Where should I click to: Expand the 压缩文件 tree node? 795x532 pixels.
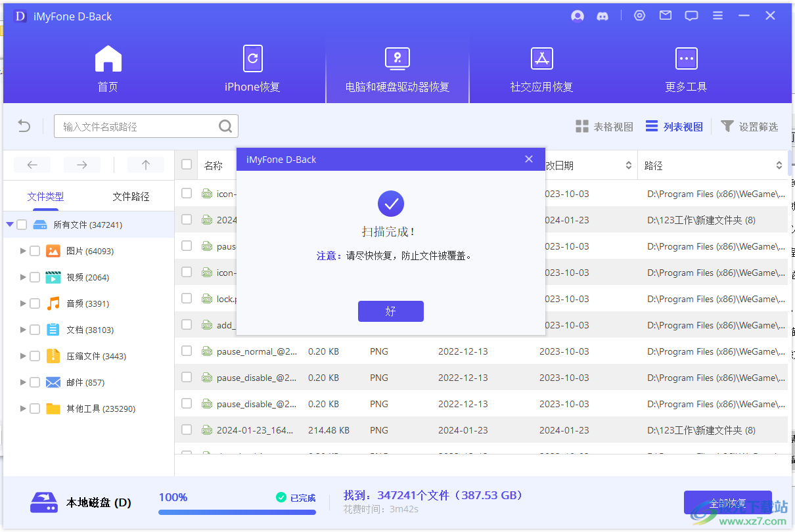tap(24, 356)
